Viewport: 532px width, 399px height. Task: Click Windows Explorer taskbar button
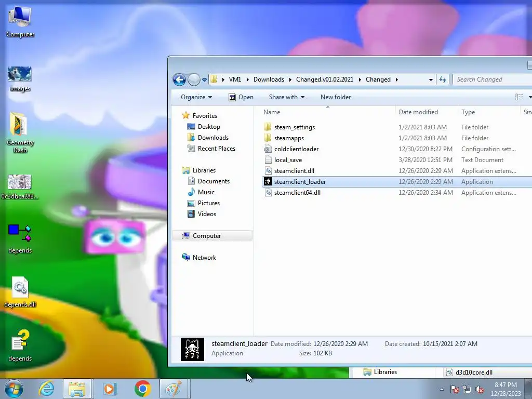pos(77,389)
